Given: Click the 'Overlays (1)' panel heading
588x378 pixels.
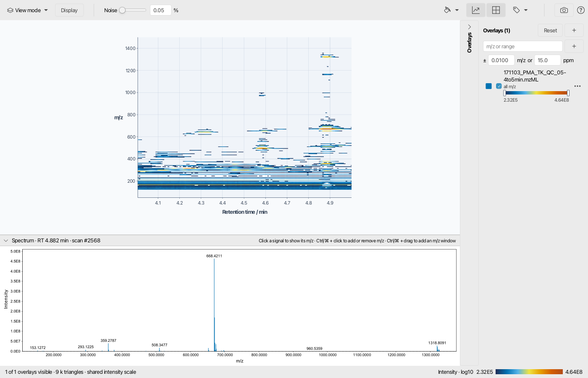Looking at the screenshot, I should pyautogui.click(x=496, y=31).
